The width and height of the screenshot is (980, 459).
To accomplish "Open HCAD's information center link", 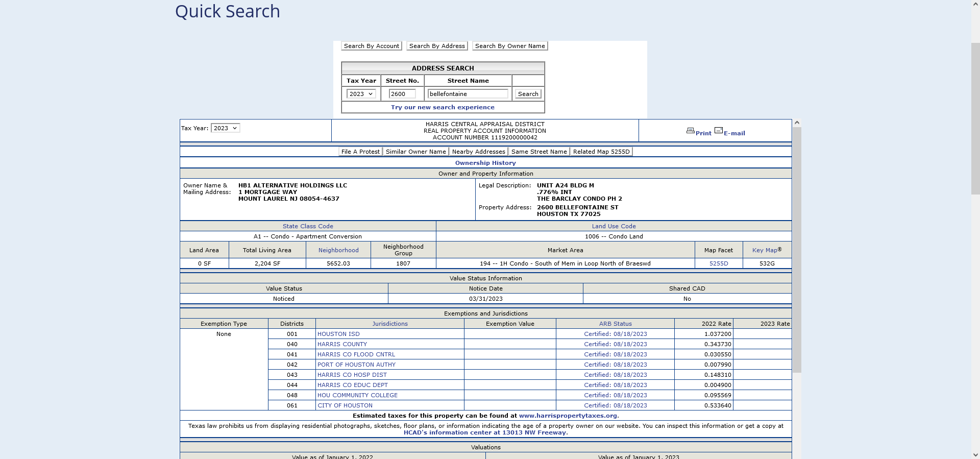I will (485, 432).
